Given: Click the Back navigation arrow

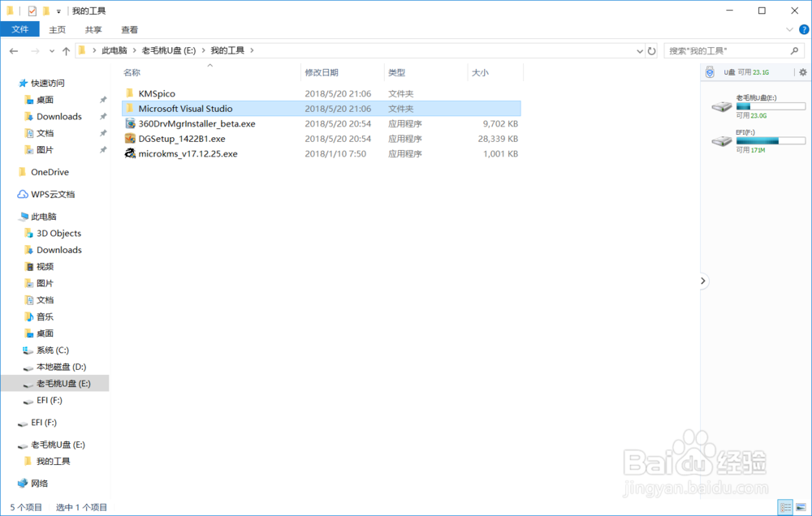Looking at the screenshot, I should point(14,51).
